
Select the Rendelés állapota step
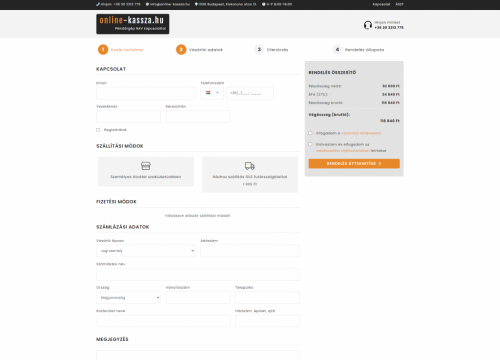pyautogui.click(x=364, y=50)
